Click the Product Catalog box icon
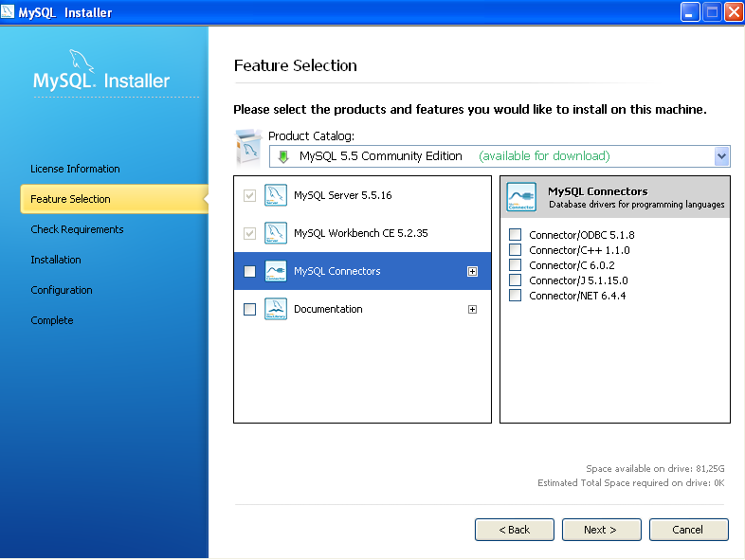The width and height of the screenshot is (745, 560). click(249, 148)
